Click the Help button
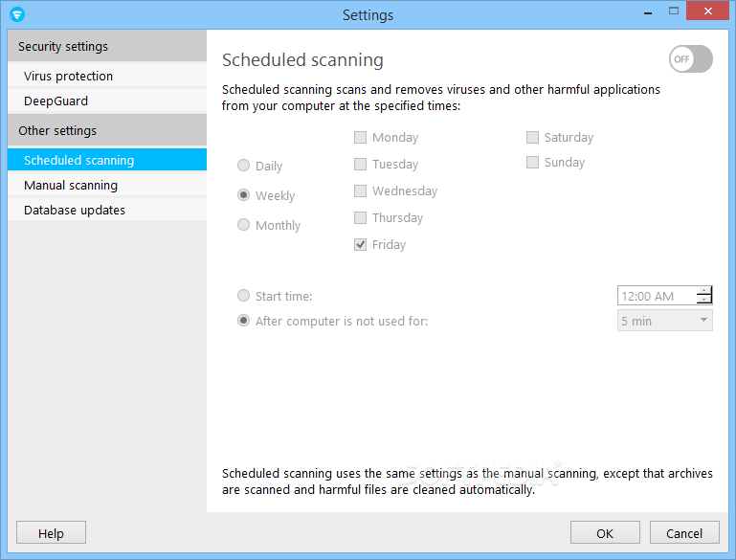This screenshot has height=560, width=736. click(51, 533)
